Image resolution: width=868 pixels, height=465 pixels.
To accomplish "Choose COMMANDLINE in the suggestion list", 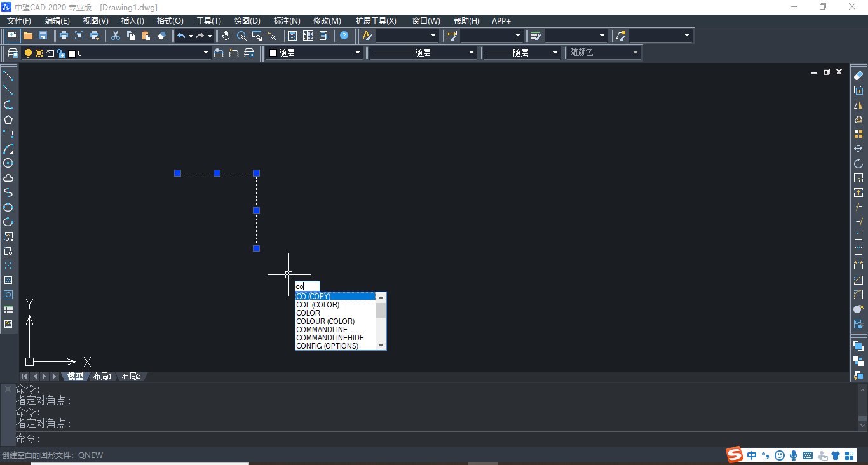I will coord(322,330).
